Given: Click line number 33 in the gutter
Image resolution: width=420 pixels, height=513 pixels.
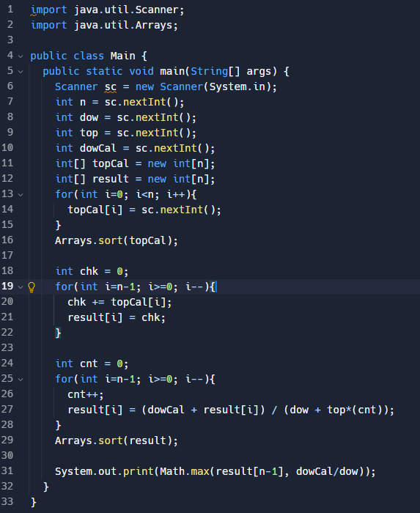Looking at the screenshot, I should [x=7, y=501].
